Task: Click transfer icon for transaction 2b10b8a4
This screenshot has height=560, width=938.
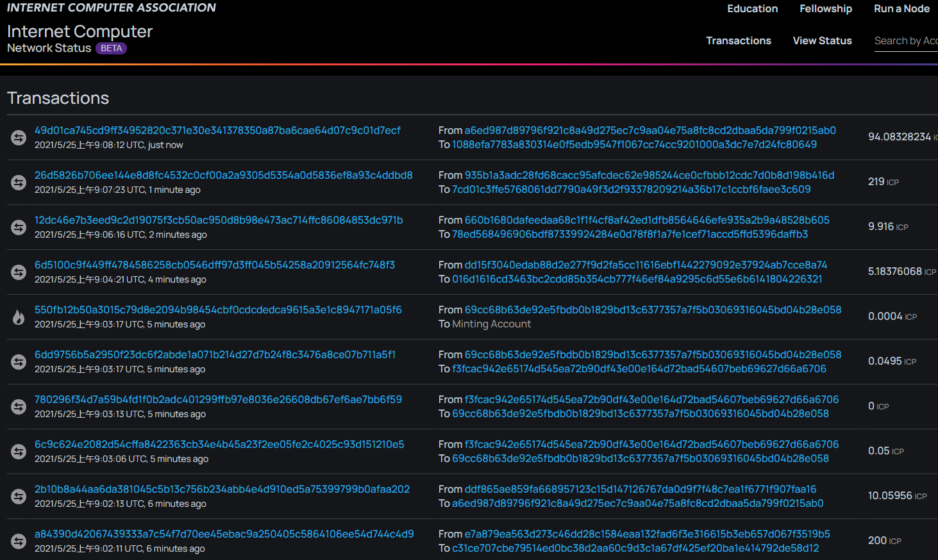Action: [x=19, y=497]
